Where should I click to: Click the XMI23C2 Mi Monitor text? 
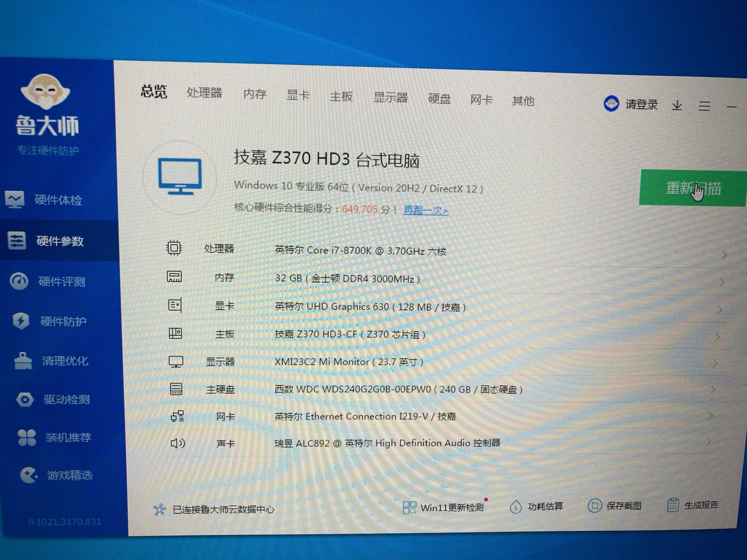coord(349,361)
